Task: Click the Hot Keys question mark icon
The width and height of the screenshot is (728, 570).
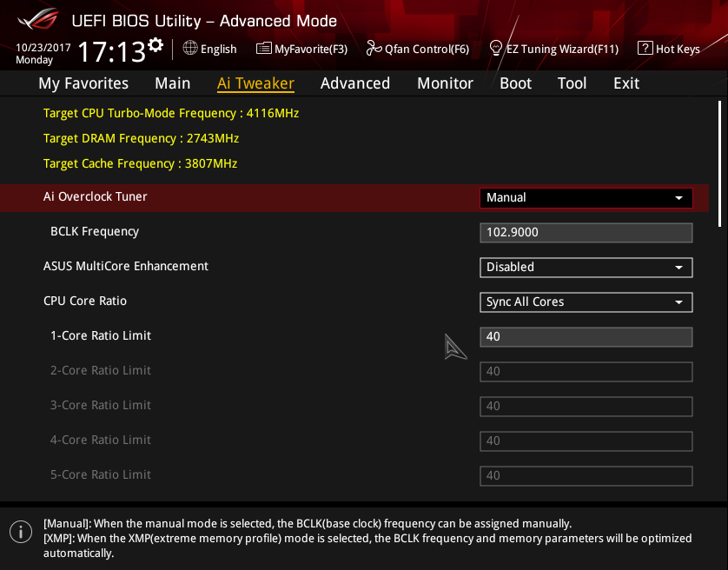Action: (x=645, y=48)
